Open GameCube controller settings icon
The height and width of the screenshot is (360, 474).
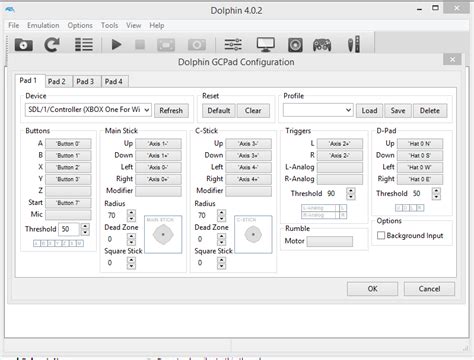point(322,45)
